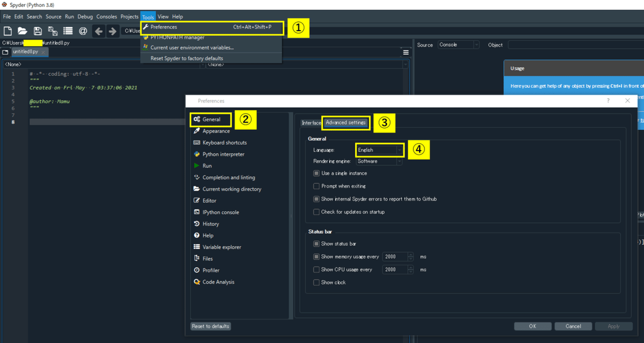The height and width of the screenshot is (343, 644).
Task: Click the CPU usage 2000 ms field
Action: pos(394,270)
